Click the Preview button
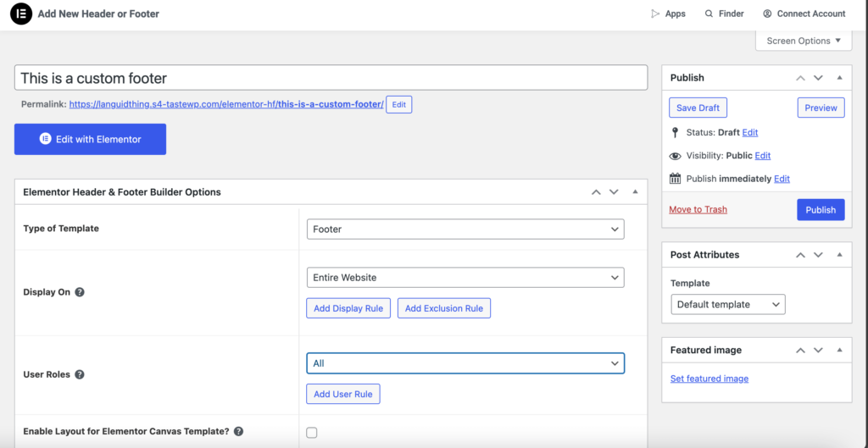This screenshot has width=868, height=448. 821,108
